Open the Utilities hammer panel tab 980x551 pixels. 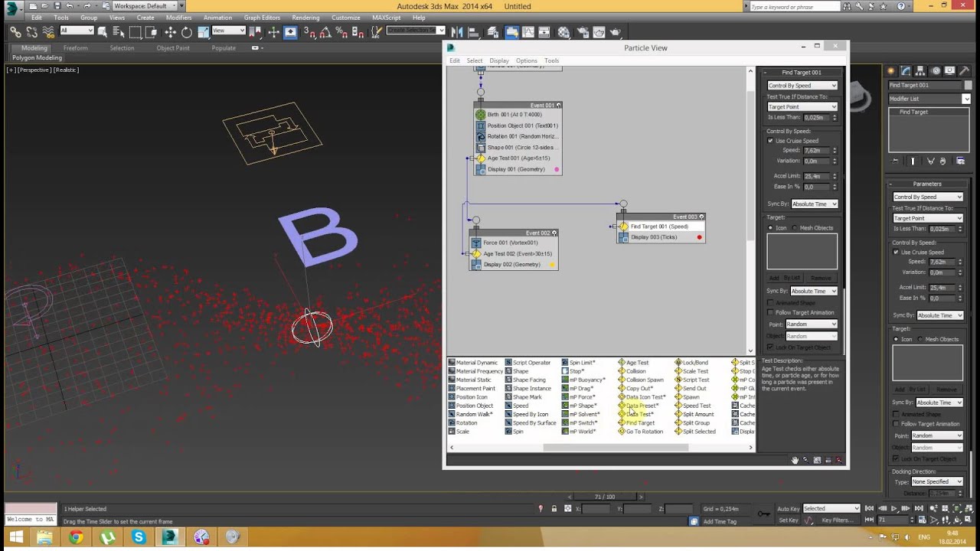(965, 71)
